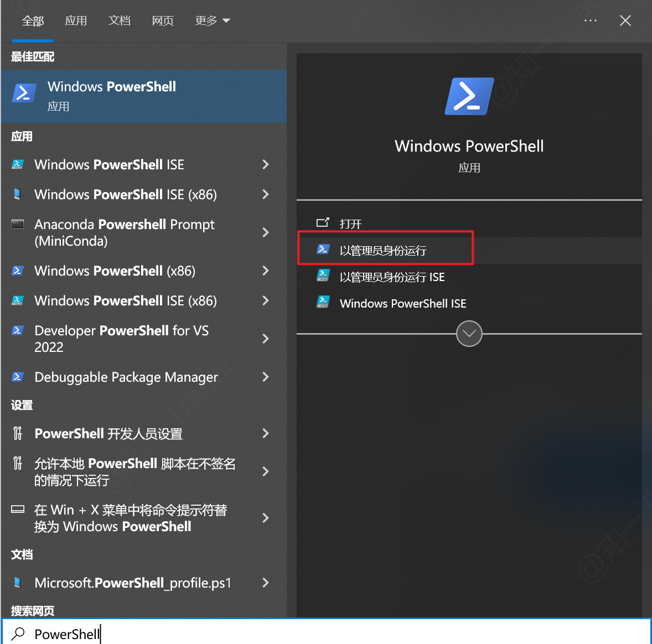Show more actions with the circular chevron
The image size is (652, 644).
pos(469,334)
